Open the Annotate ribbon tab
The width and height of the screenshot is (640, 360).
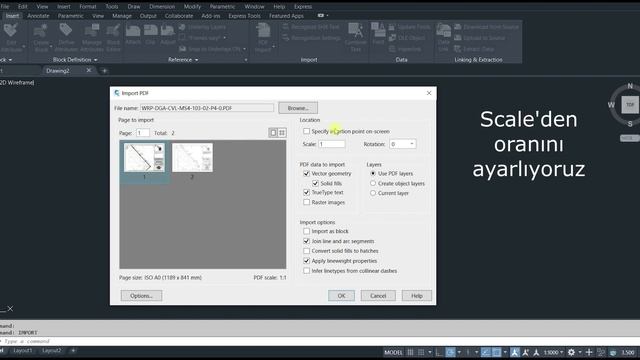[38, 16]
